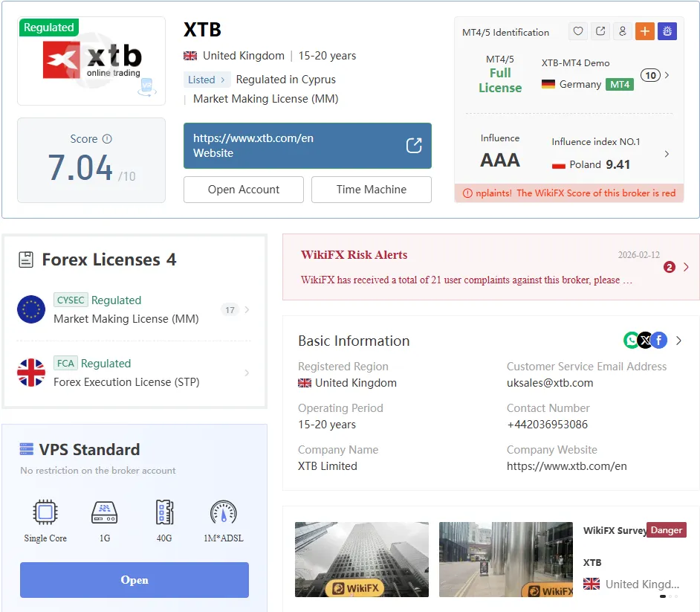Expand the XTB-MT4 Demo server chevron
This screenshot has width=700, height=612.
click(667, 75)
